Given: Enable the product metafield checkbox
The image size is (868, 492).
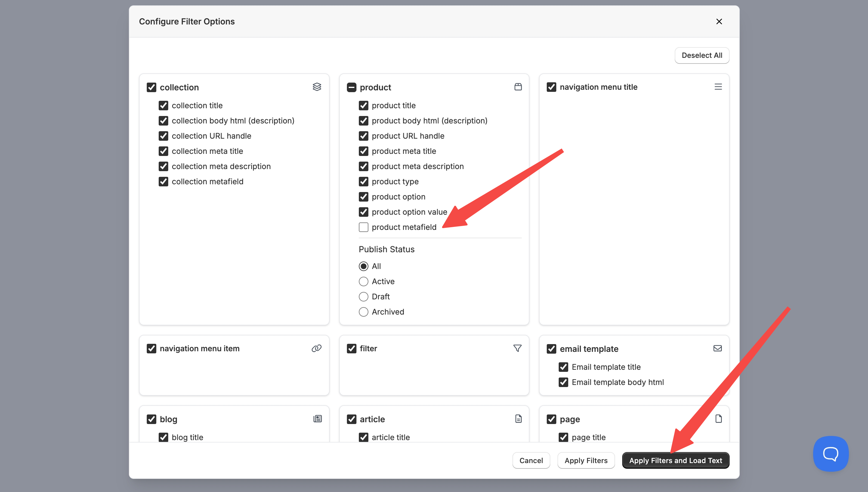Looking at the screenshot, I should (x=363, y=227).
